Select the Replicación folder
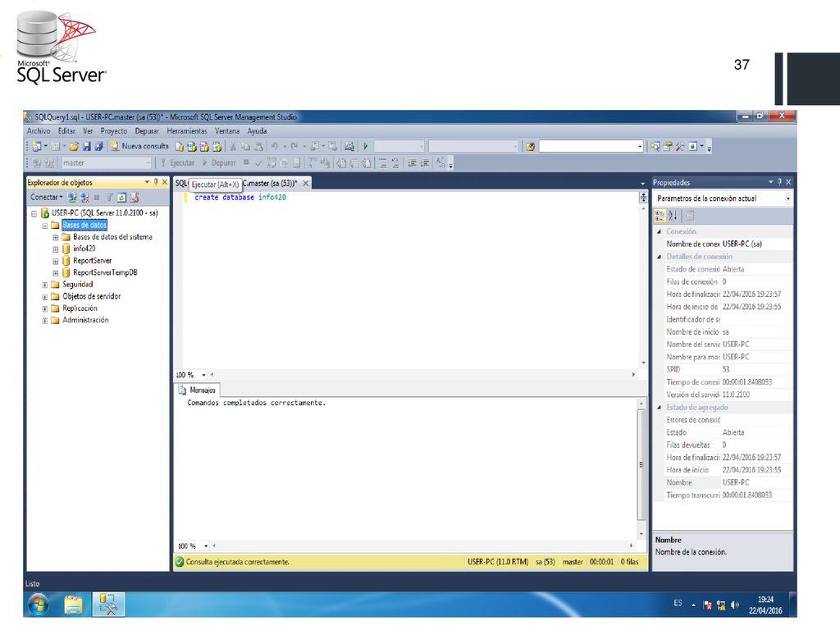This screenshot has height=630, width=840. pos(80,308)
